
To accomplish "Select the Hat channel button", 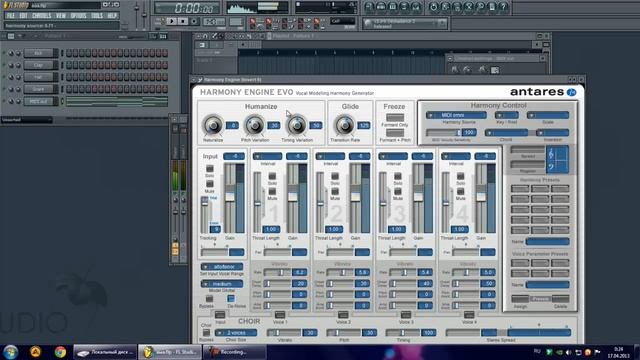I will tap(38, 77).
